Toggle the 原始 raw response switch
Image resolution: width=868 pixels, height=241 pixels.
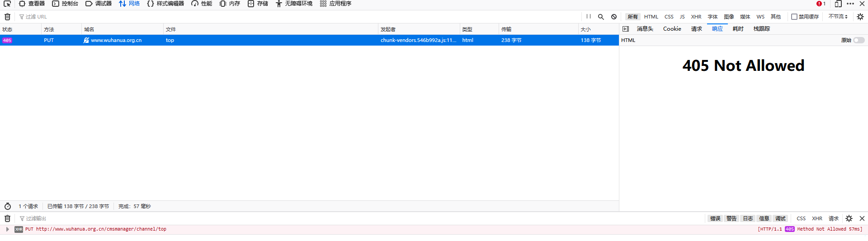point(859,40)
